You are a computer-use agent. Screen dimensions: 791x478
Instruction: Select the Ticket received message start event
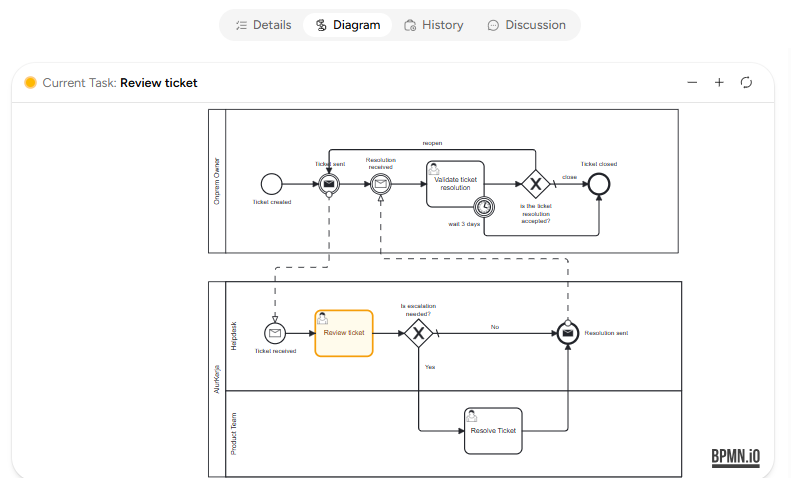pyautogui.click(x=275, y=333)
